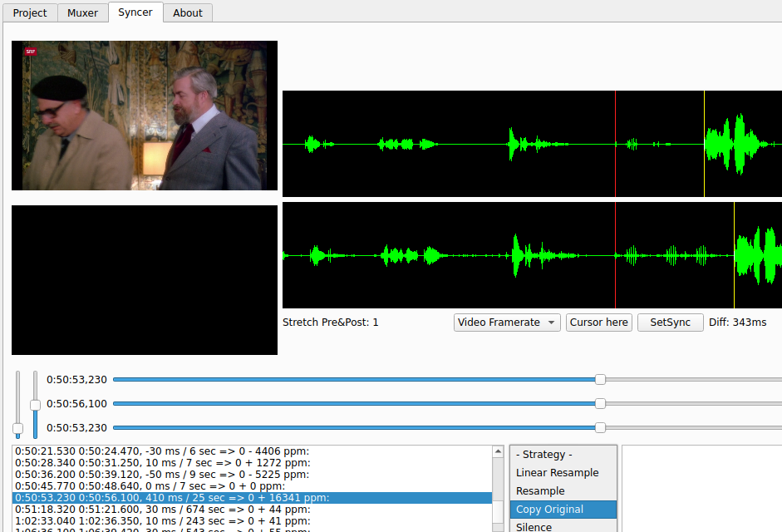Select the Syncer tab

(135, 12)
